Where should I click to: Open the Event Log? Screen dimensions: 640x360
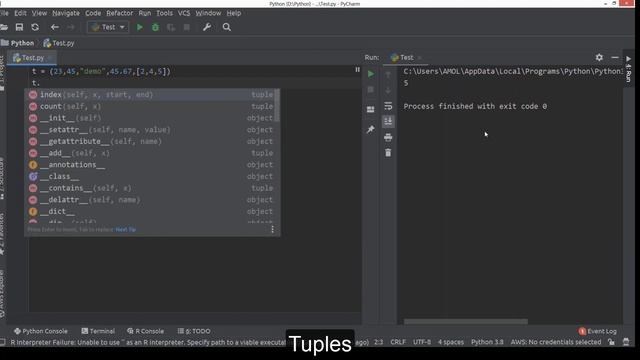(598, 331)
